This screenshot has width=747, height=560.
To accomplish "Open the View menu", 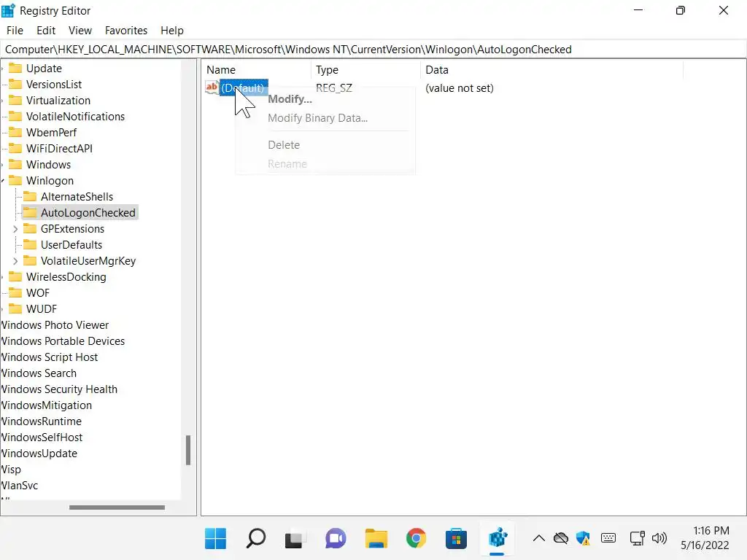I will (80, 31).
